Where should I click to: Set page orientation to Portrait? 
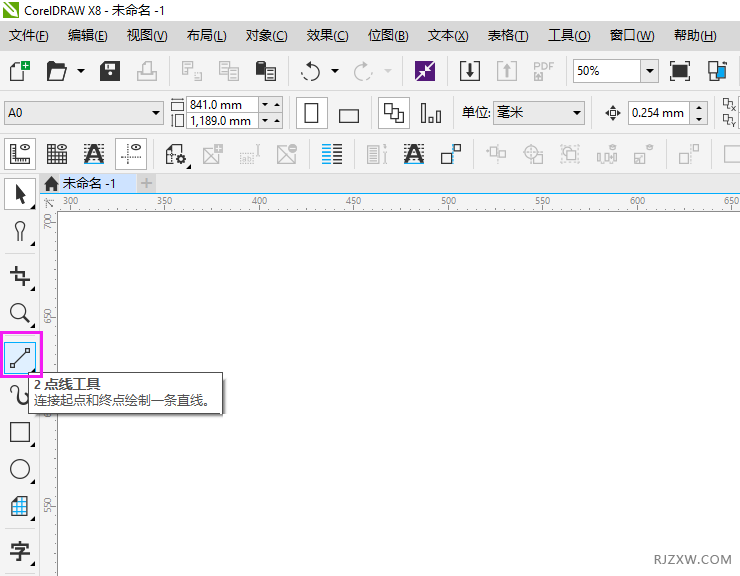point(311,113)
